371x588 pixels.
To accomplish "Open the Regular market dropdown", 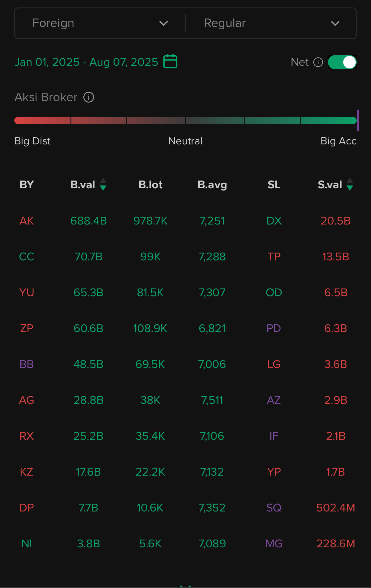I will pos(271,23).
